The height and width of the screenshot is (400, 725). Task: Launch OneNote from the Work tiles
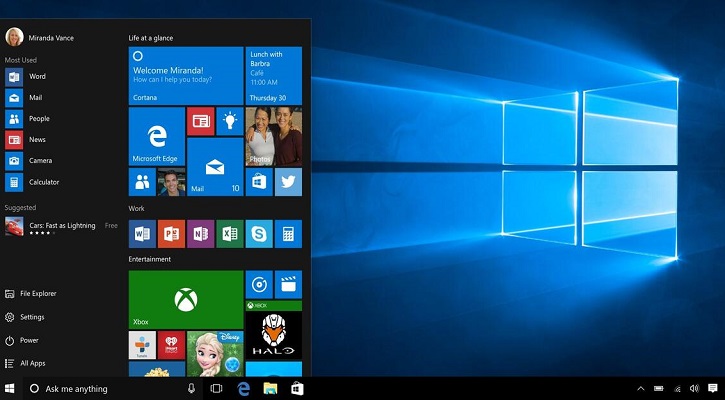coord(201,234)
